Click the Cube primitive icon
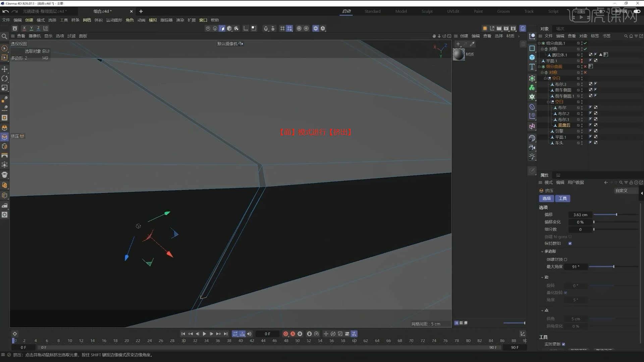The image size is (644, 362). (x=532, y=57)
